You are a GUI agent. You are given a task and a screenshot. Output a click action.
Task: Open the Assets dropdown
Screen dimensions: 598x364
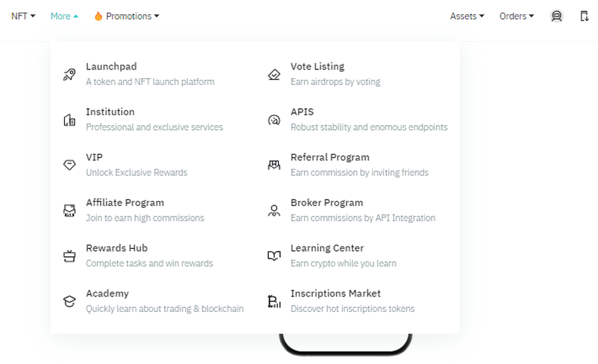click(467, 16)
